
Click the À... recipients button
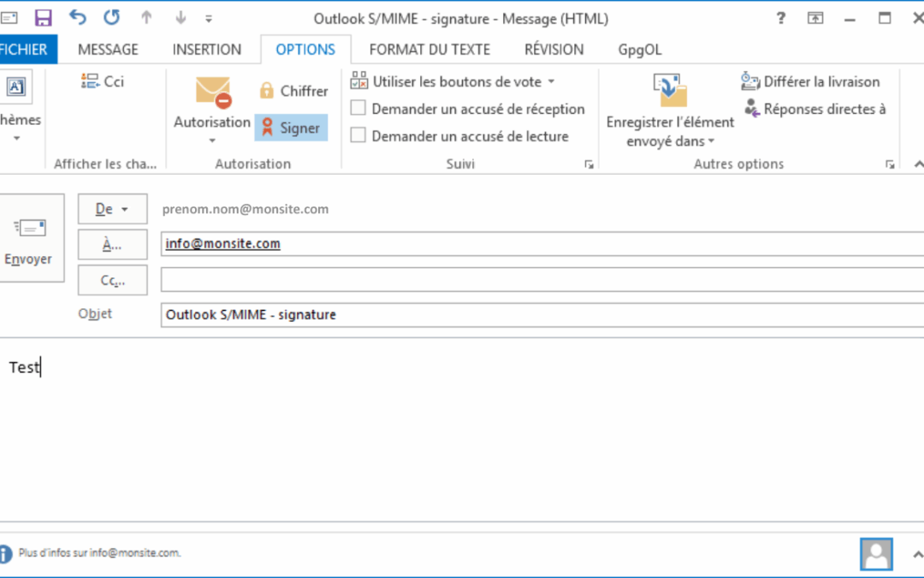coord(113,244)
